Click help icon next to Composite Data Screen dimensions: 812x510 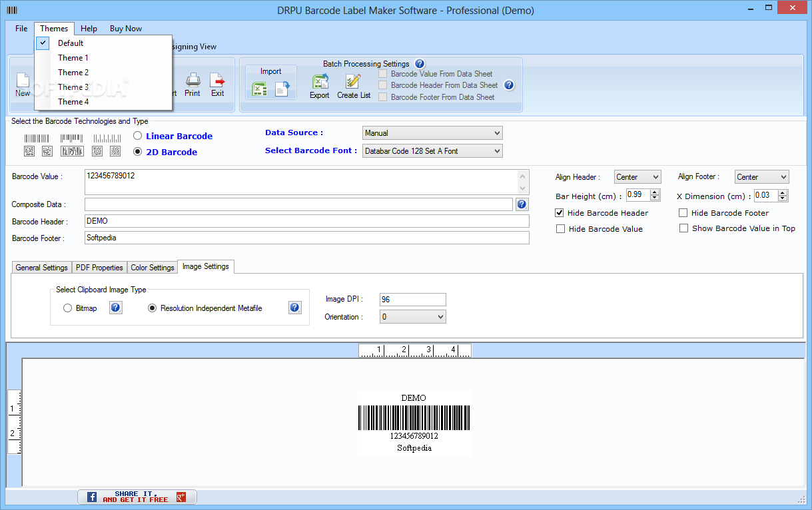tap(522, 204)
